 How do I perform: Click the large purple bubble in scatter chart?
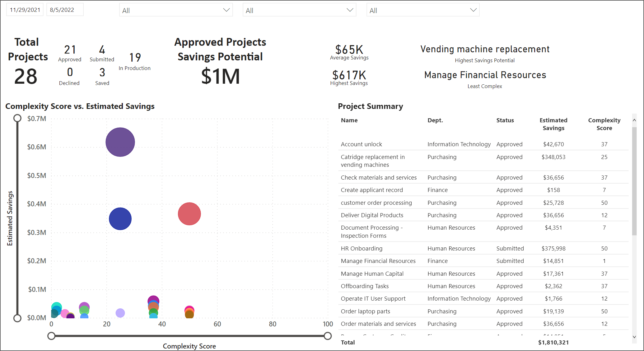(120, 142)
